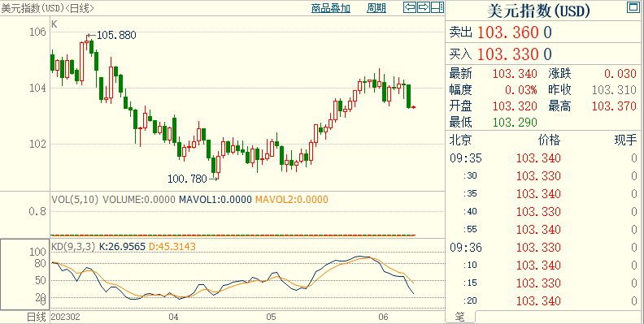The image size is (644, 324).
Task: Select the KD(9,3,3) indicator label
Action: pos(73,247)
